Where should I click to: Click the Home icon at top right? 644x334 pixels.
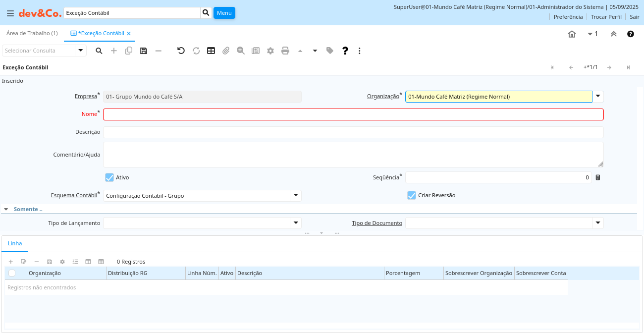click(x=572, y=34)
